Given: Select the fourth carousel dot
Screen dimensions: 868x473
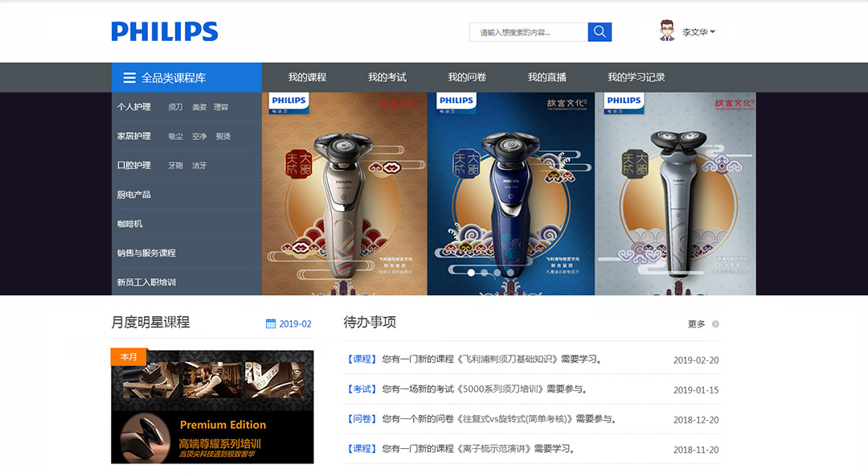Looking at the screenshot, I should 511,273.
